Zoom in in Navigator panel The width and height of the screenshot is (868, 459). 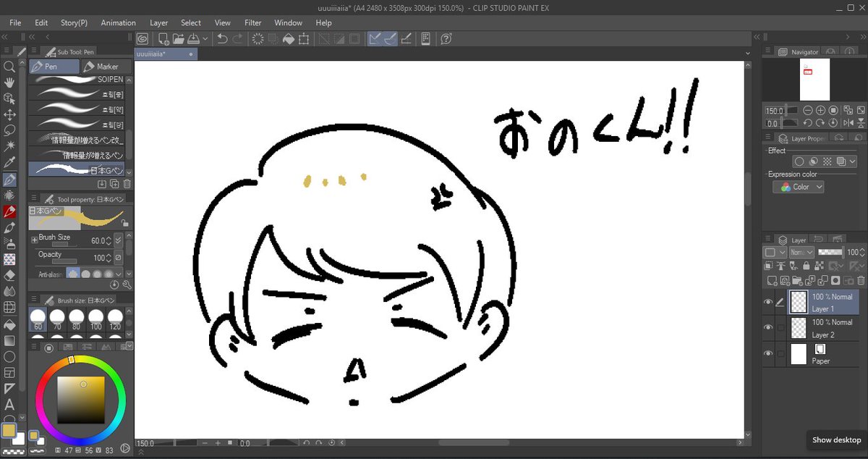(822, 110)
